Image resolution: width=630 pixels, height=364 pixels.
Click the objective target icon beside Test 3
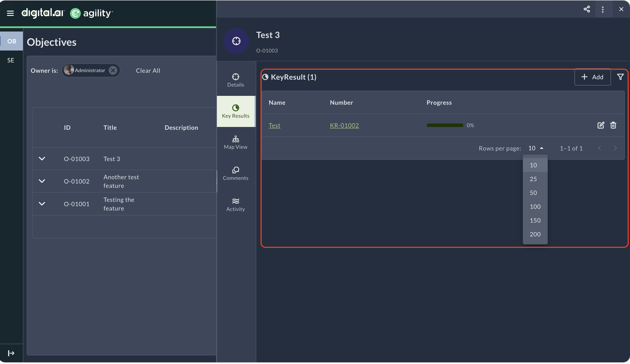(236, 41)
